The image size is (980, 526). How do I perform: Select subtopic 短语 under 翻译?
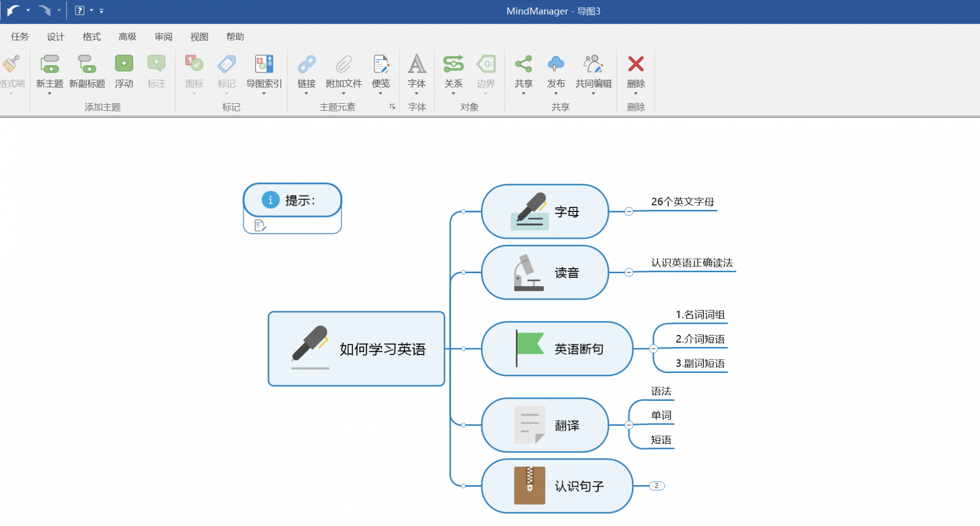[661, 440]
